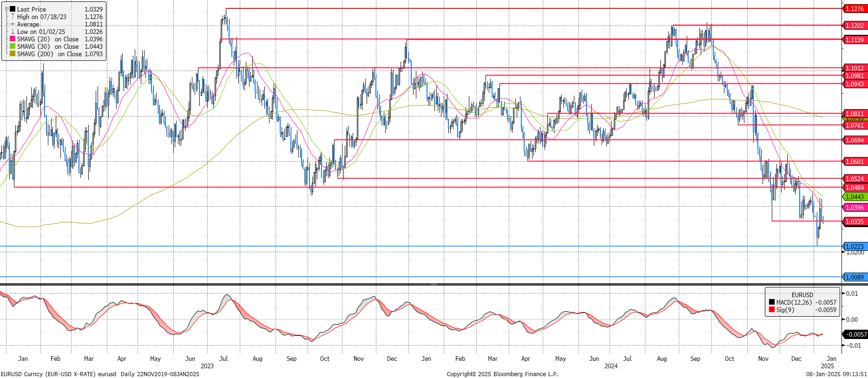Select the Last Price legend label

coord(32,9)
